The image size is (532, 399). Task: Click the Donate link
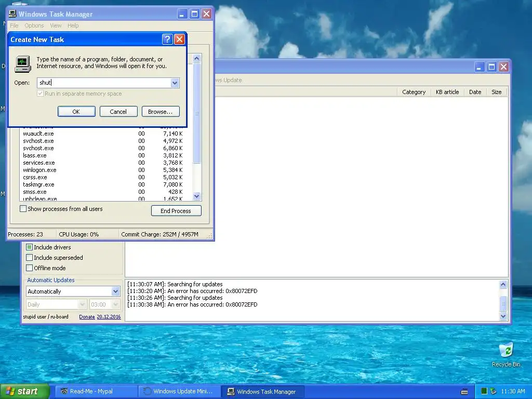coord(87,316)
